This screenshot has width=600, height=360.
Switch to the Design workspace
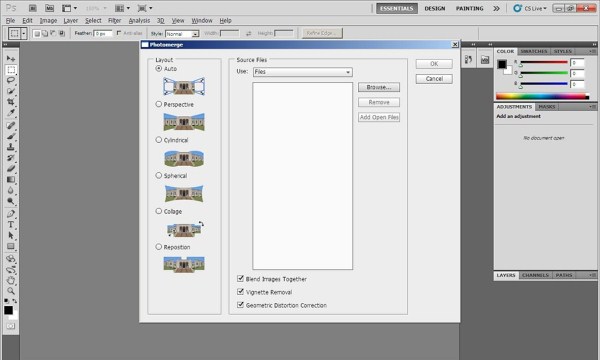[x=435, y=8]
